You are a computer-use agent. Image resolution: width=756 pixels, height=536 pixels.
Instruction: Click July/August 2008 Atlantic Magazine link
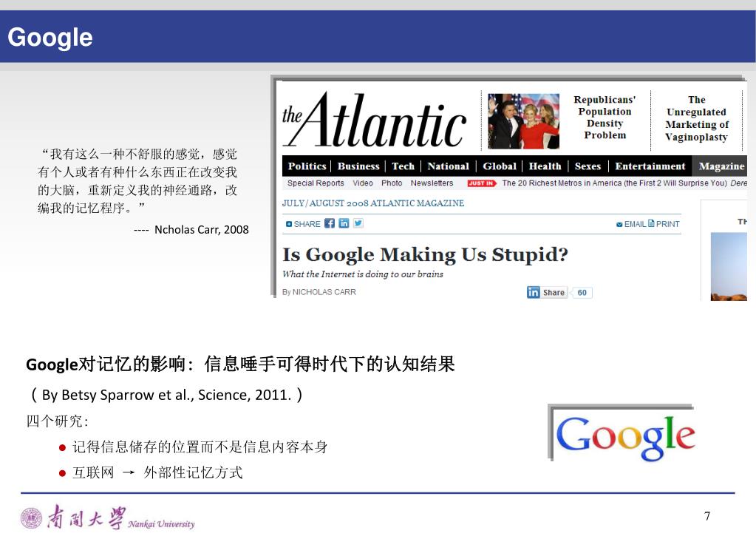tap(373, 203)
